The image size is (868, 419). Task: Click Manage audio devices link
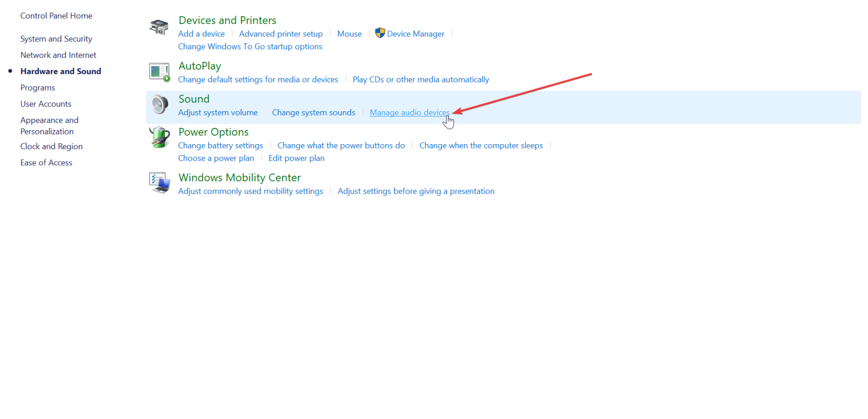point(410,113)
